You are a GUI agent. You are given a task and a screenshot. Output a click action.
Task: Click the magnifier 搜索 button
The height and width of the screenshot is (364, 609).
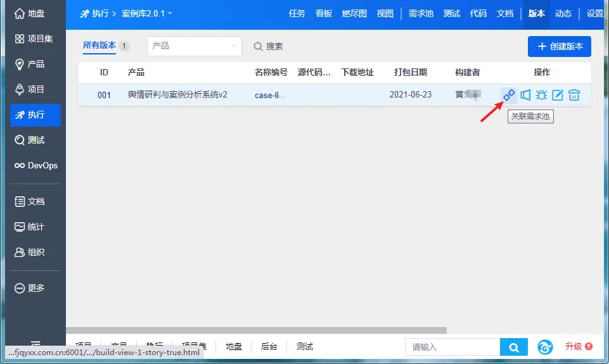click(x=268, y=46)
